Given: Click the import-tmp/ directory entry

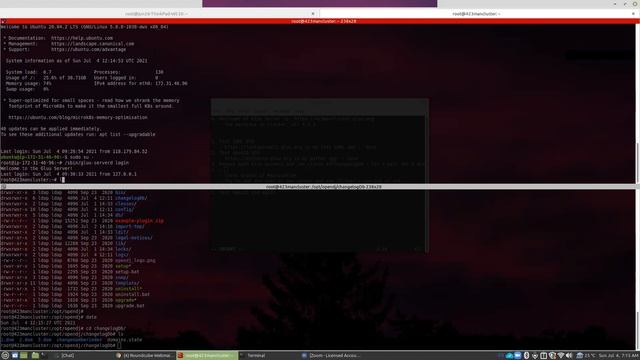Looking at the screenshot, I should (x=130, y=227).
